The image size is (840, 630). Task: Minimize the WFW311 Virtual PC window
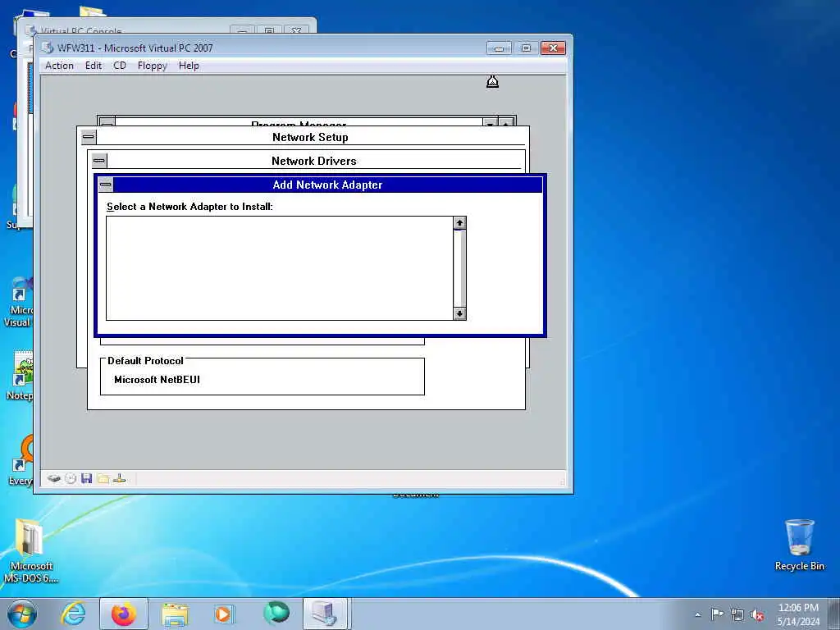point(498,48)
